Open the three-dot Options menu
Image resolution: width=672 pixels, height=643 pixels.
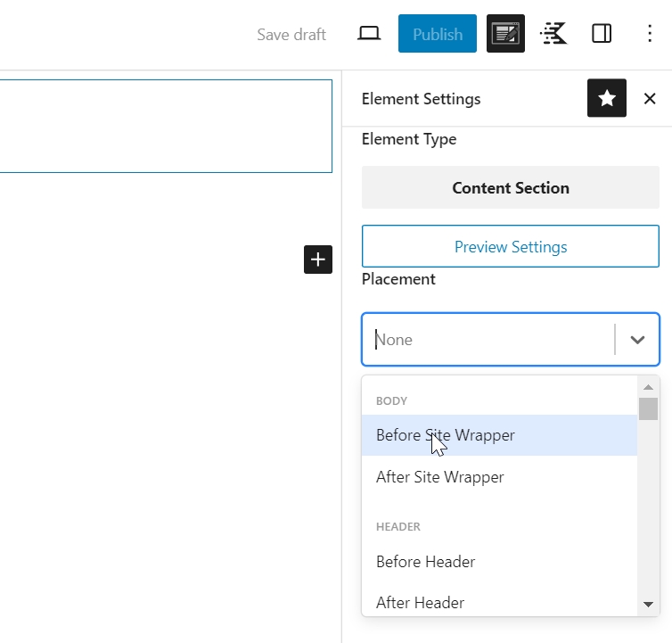pos(650,34)
